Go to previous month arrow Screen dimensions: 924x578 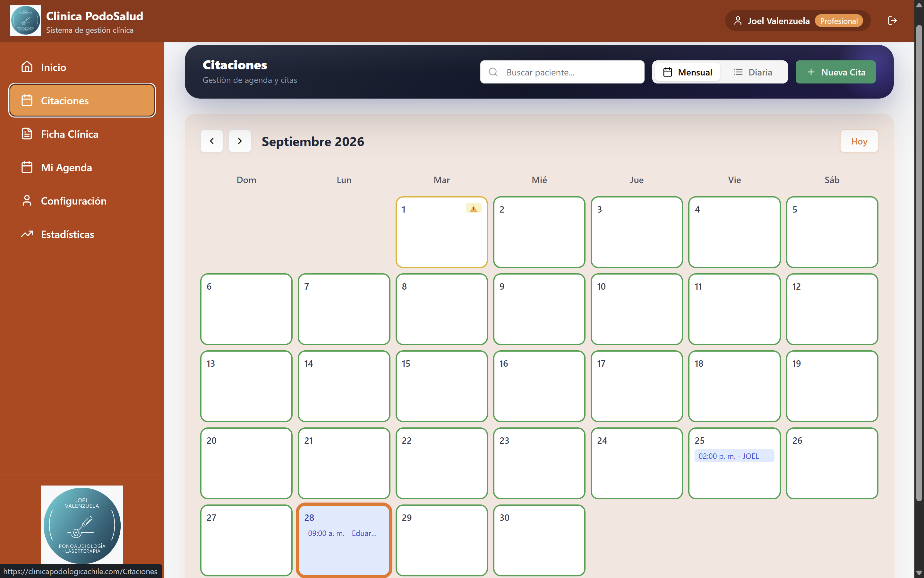pyautogui.click(x=211, y=141)
